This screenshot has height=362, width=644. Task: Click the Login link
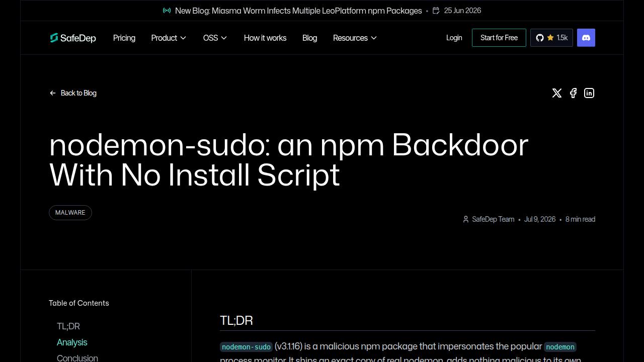pos(454,38)
